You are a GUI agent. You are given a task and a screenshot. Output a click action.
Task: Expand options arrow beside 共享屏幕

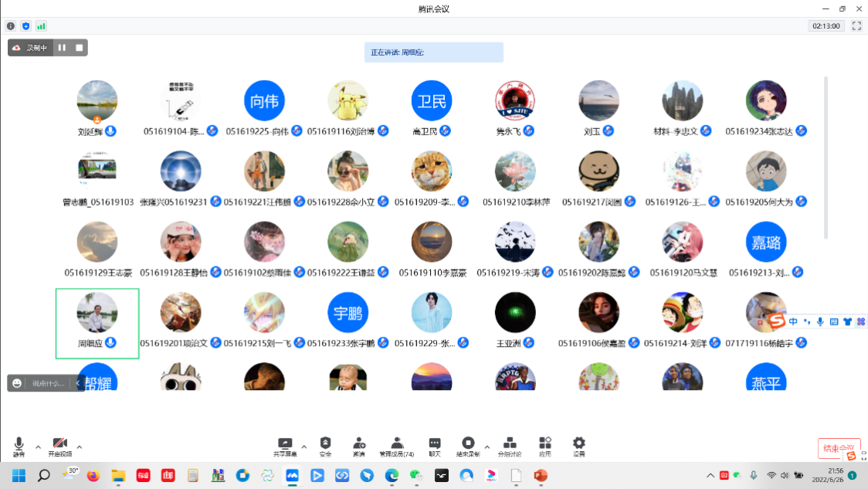[303, 447]
